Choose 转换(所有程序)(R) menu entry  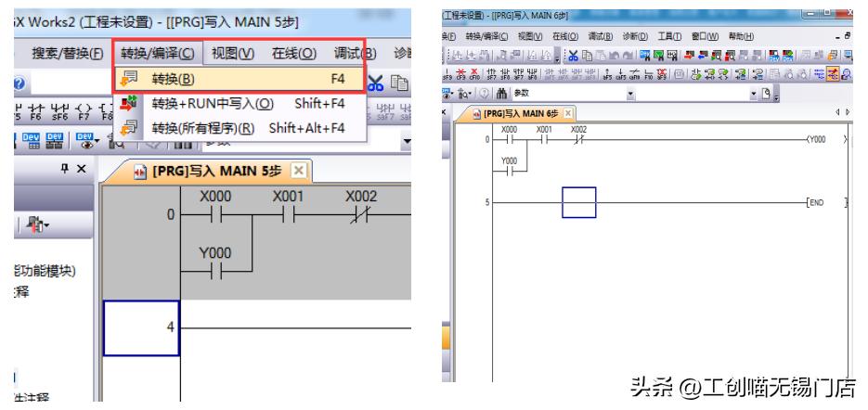(240, 128)
